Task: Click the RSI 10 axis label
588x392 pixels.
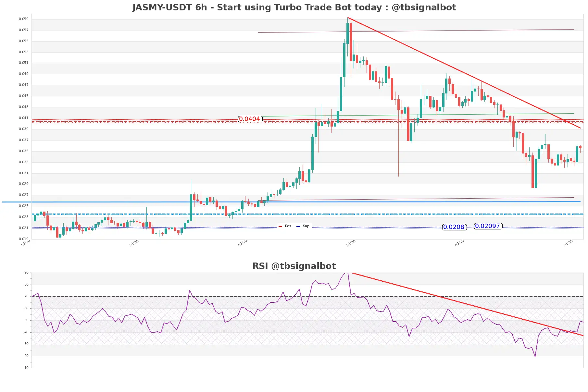Action: coord(26,368)
